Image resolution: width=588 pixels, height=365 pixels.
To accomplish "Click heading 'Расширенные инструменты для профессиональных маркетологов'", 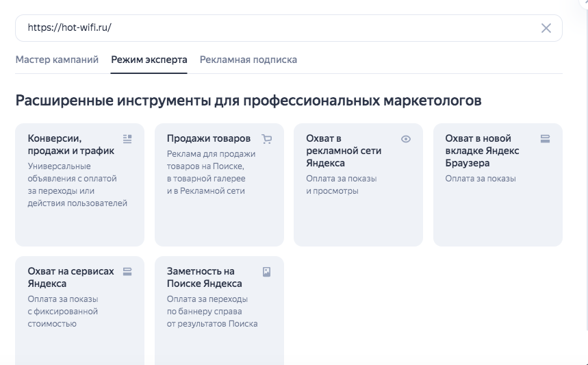I will coord(248,101).
